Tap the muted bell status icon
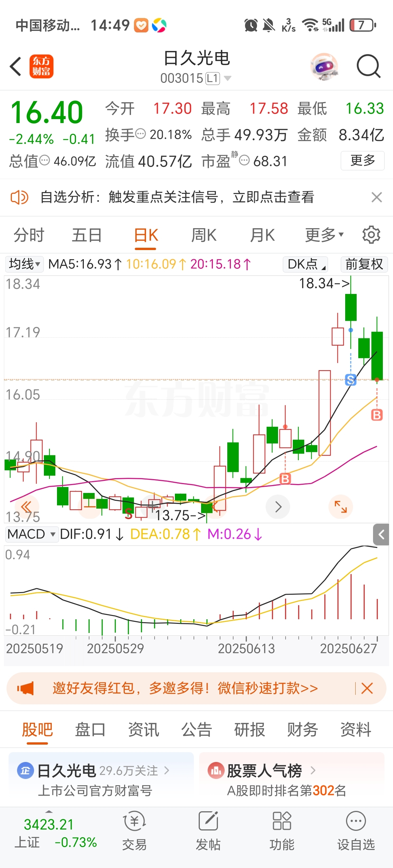Viewport: 393px width, 868px height. tap(269, 25)
